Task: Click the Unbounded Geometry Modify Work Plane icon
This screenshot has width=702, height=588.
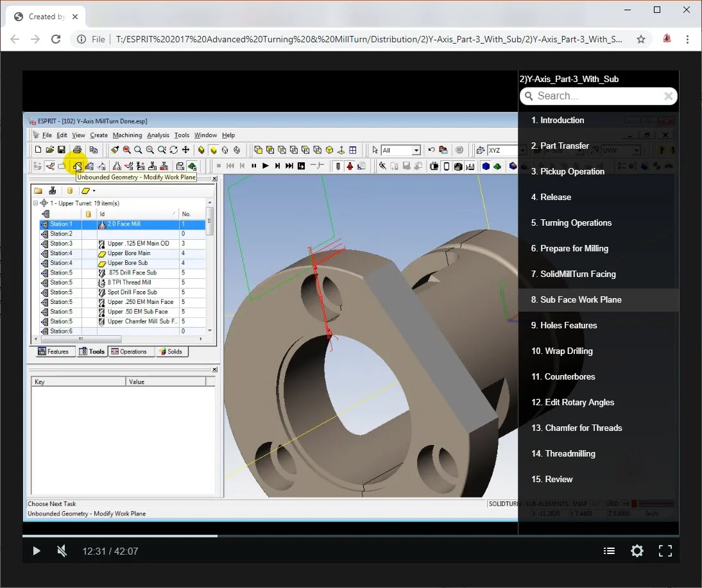Action: (78, 167)
